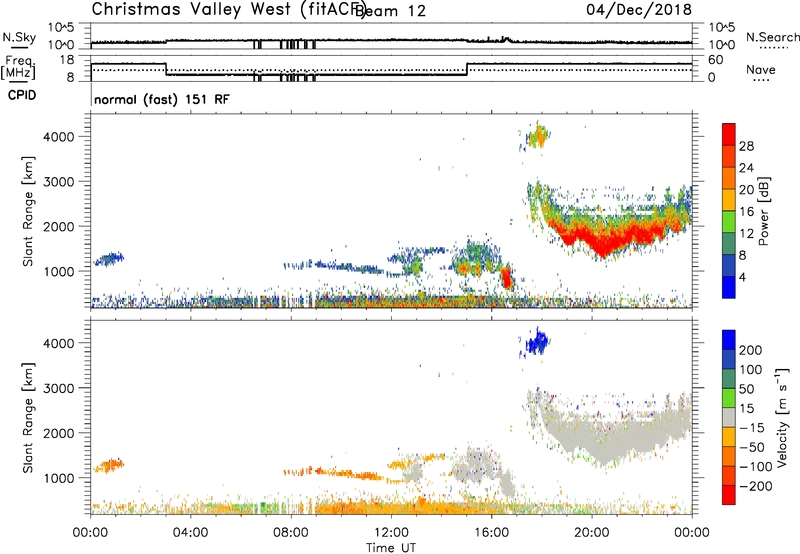Click the 'Velocity [m s⁻¹]' colorbar label
800x554 pixels.
(x=782, y=417)
